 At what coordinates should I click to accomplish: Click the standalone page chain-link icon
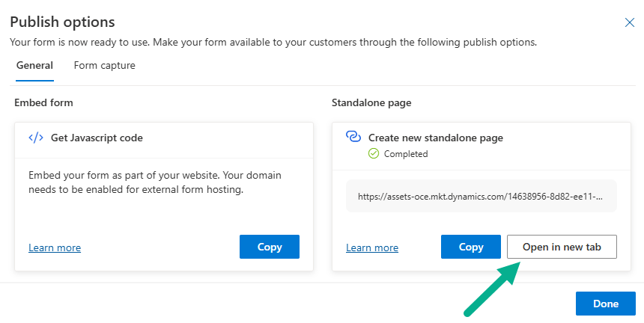pos(353,137)
